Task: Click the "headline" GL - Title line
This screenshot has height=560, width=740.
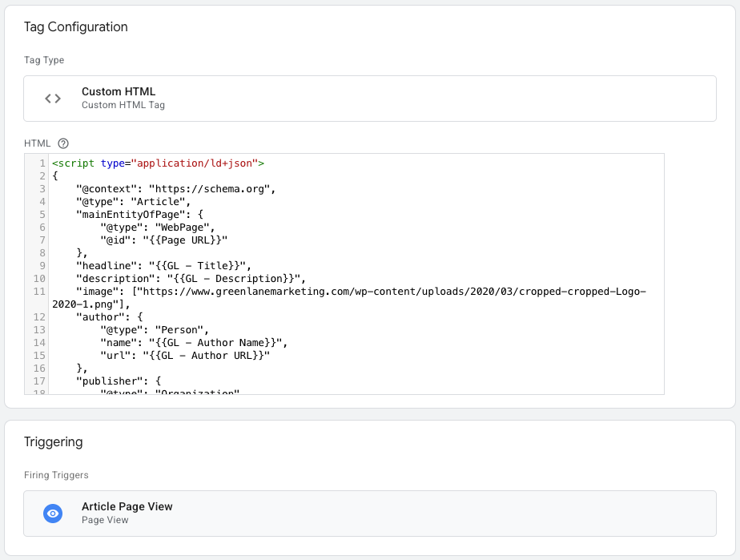Action: 163,266
